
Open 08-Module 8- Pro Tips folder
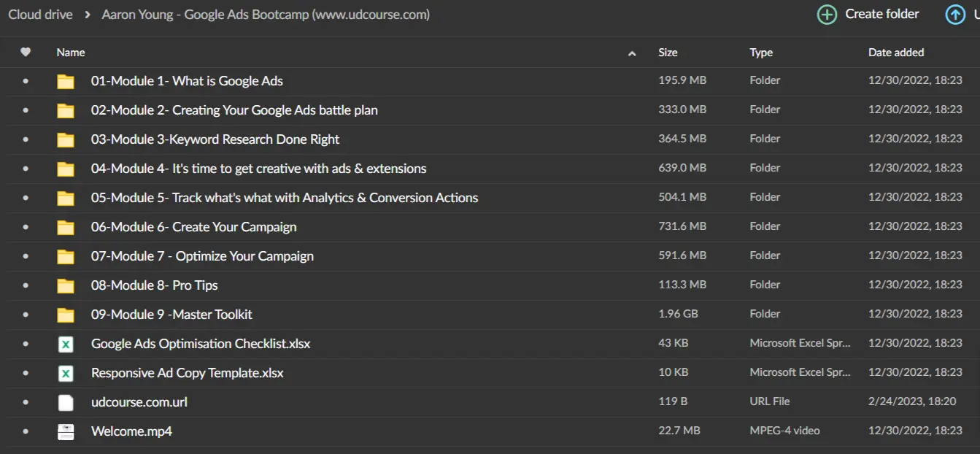coord(154,285)
